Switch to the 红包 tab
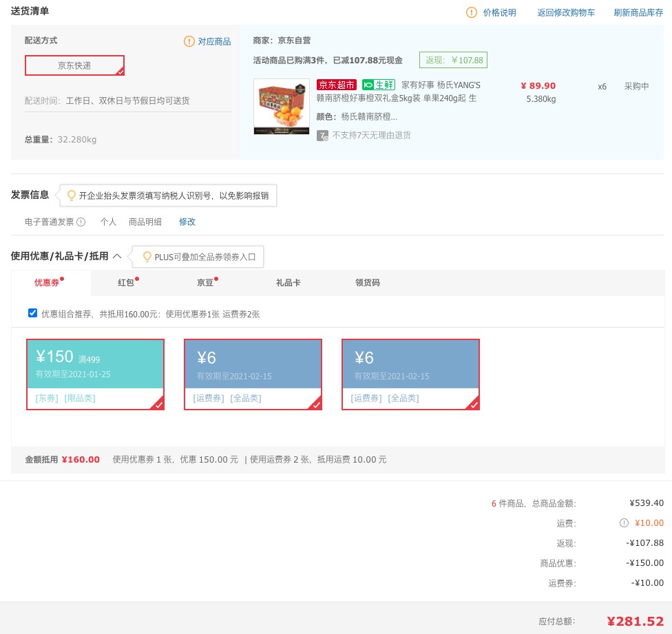This screenshot has height=634, width=672. point(126,283)
